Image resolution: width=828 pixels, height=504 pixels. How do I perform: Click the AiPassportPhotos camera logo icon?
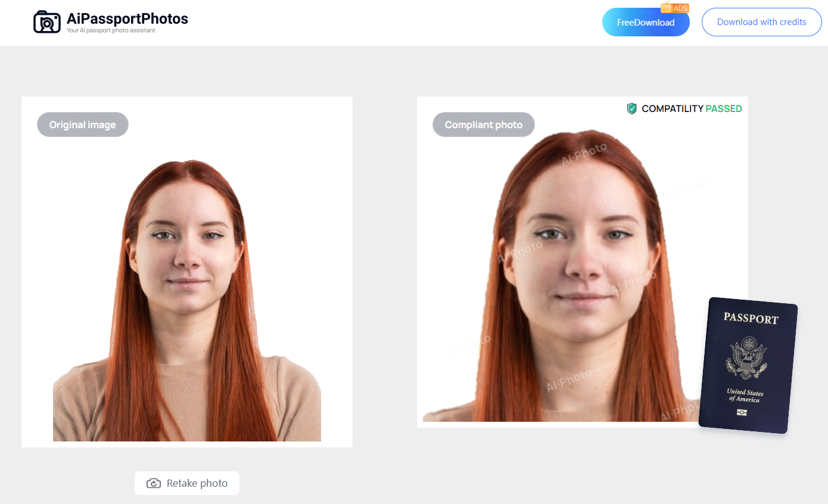click(47, 22)
